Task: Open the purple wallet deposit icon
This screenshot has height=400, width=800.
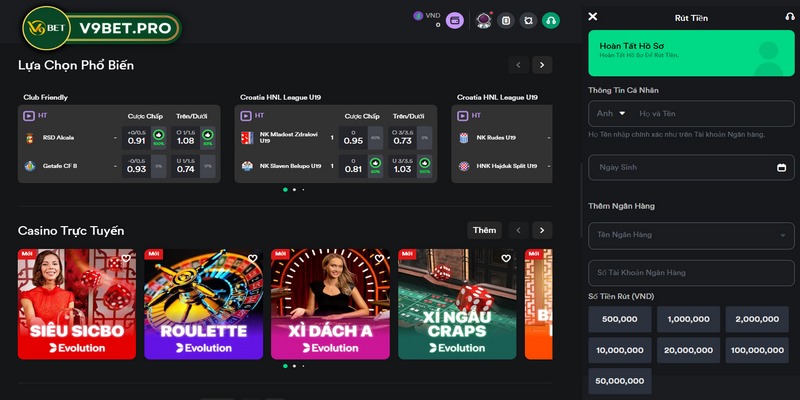Action: pyautogui.click(x=454, y=19)
